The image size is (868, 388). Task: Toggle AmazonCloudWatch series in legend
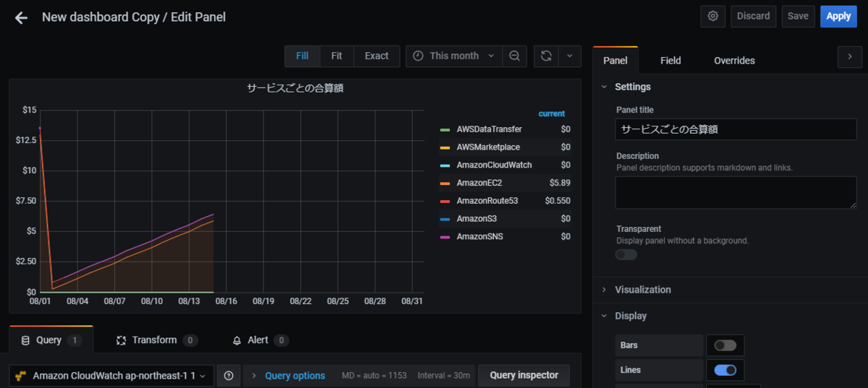pyautogui.click(x=494, y=165)
